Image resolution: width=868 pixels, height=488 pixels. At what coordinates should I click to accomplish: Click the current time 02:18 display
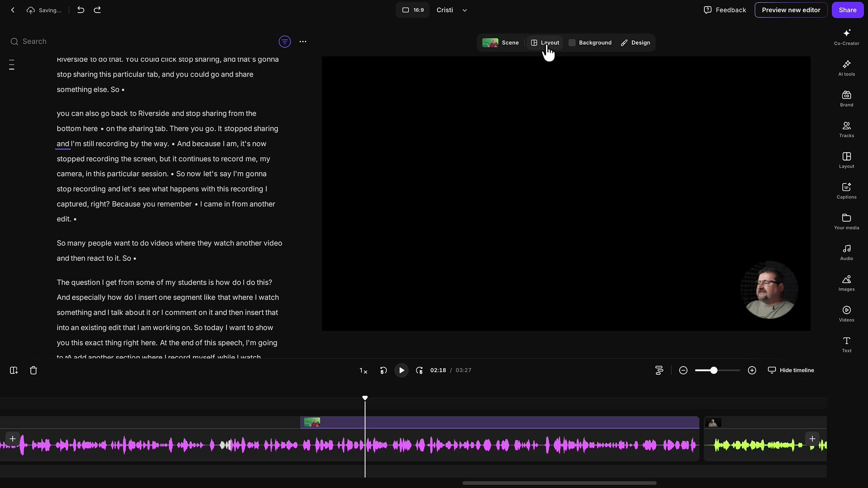(438, 370)
